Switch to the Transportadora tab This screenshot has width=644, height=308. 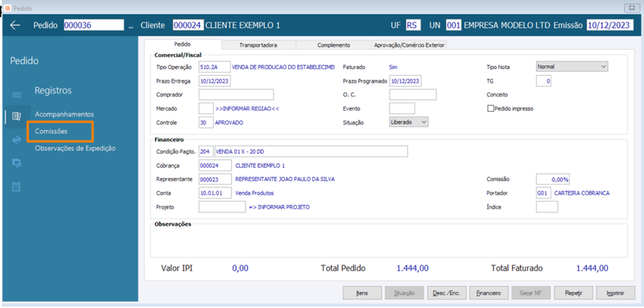[258, 45]
